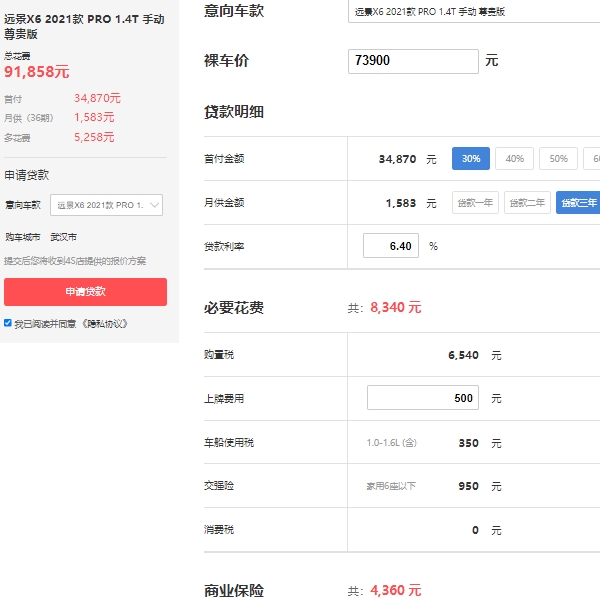The width and height of the screenshot is (600, 600).
Task: Change the 购车城市 from 武汉市
Action: coord(63,237)
